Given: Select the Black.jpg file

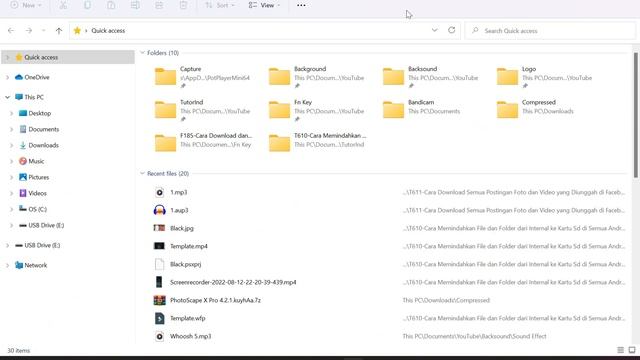Looking at the screenshot, I should pos(388,228).
